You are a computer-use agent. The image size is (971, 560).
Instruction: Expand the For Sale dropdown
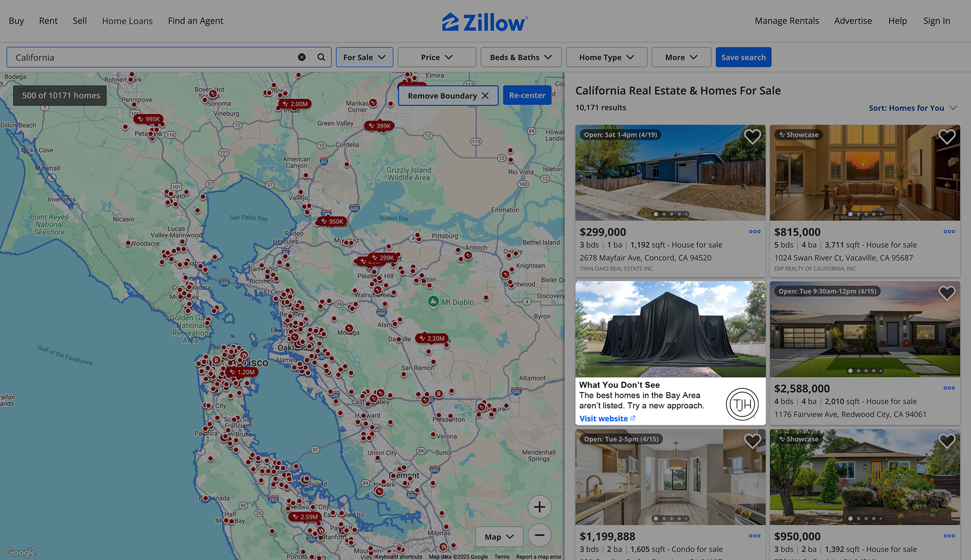pyautogui.click(x=364, y=57)
